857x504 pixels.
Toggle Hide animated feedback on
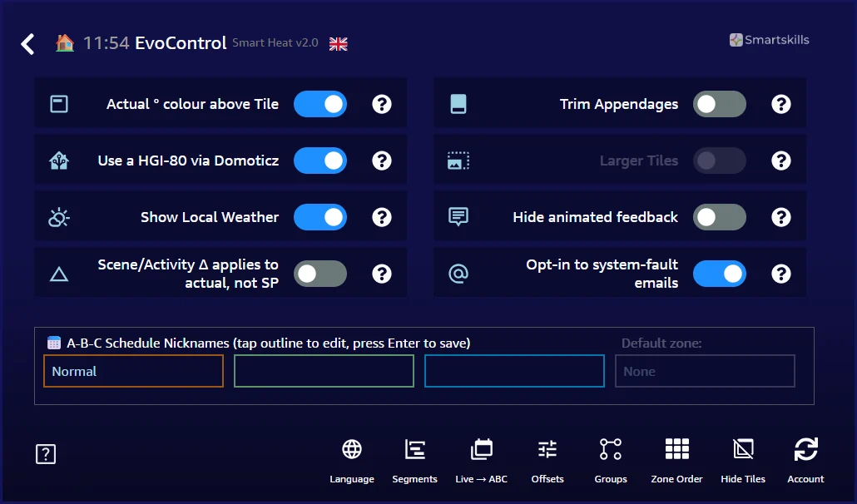click(x=720, y=217)
